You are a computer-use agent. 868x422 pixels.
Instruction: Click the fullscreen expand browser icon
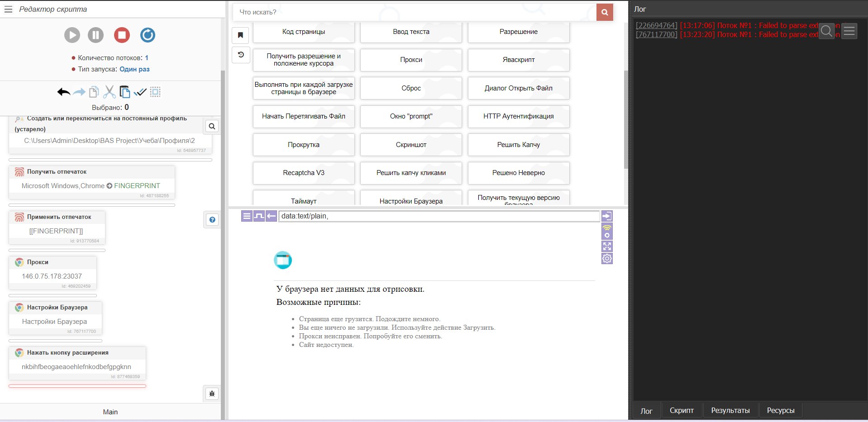(607, 247)
